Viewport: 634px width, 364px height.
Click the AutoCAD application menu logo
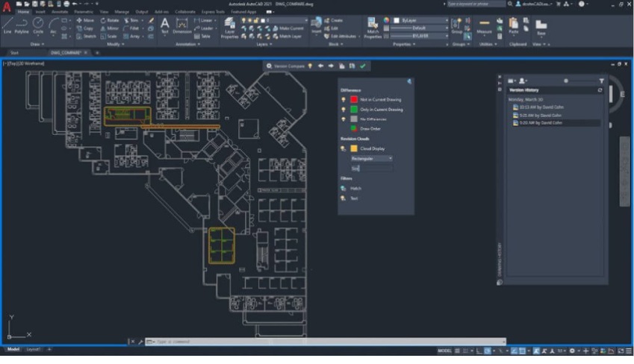tap(7, 6)
